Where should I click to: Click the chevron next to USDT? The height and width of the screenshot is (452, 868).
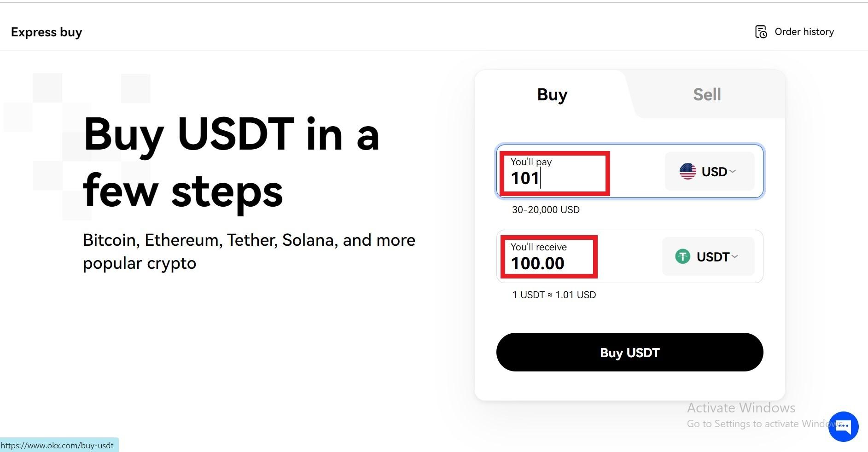click(x=734, y=256)
